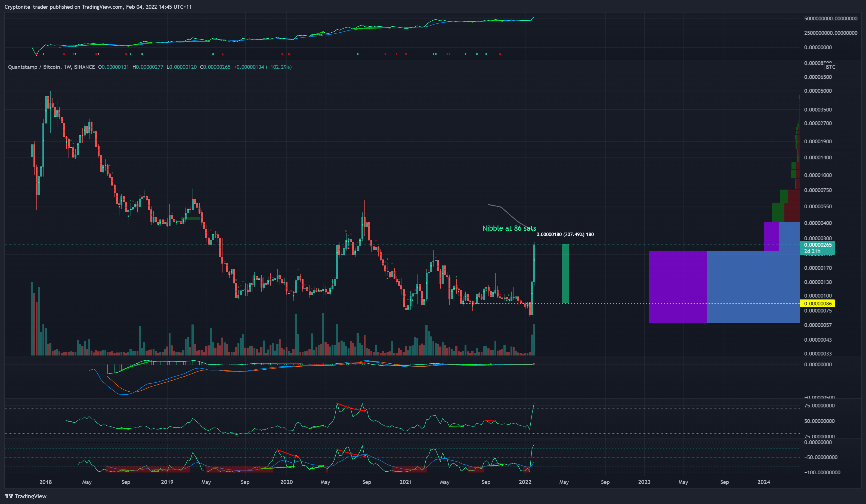Image resolution: width=866 pixels, height=504 pixels.
Task: Click the 0.00000400 price axis label
Action: (x=818, y=223)
